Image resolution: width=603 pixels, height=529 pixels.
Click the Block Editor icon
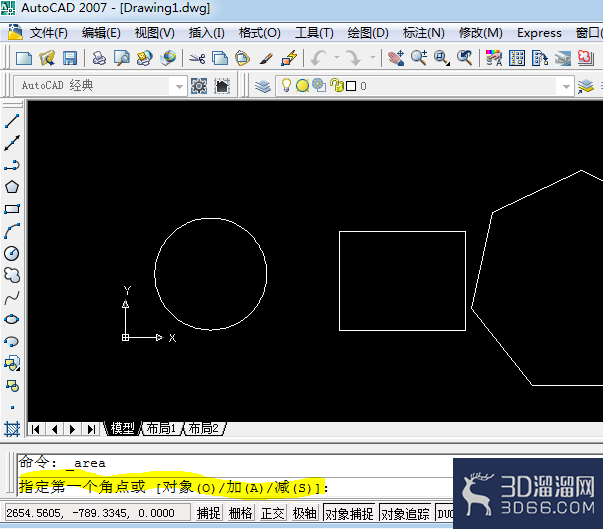tap(289, 58)
